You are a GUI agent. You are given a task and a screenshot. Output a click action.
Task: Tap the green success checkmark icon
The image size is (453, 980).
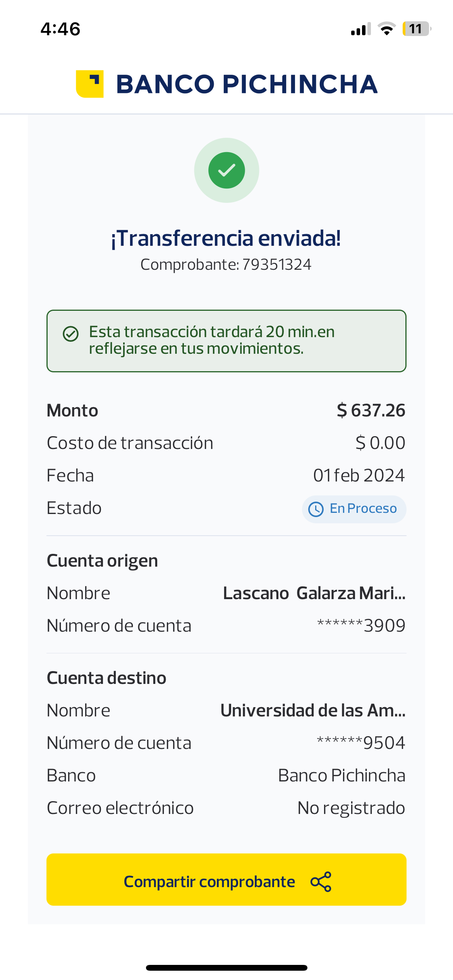226,170
